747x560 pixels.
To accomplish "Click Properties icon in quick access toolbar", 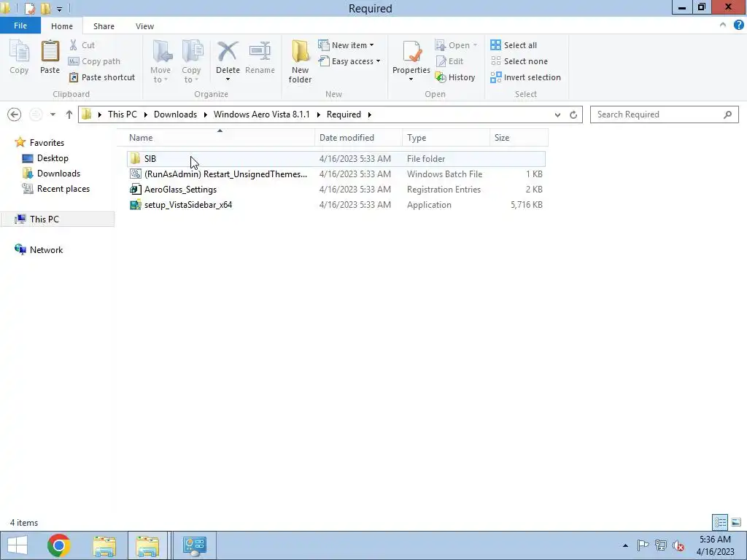I will click(29, 9).
